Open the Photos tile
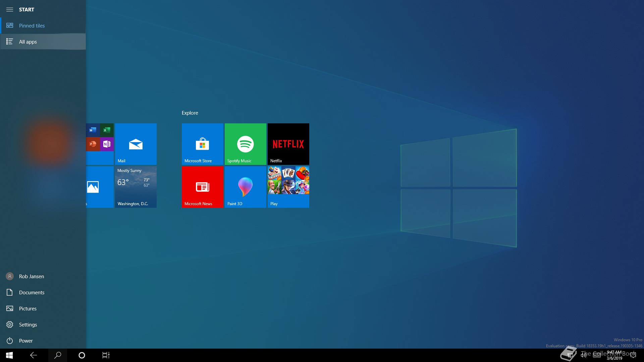The image size is (644, 362). pyautogui.click(x=100, y=187)
